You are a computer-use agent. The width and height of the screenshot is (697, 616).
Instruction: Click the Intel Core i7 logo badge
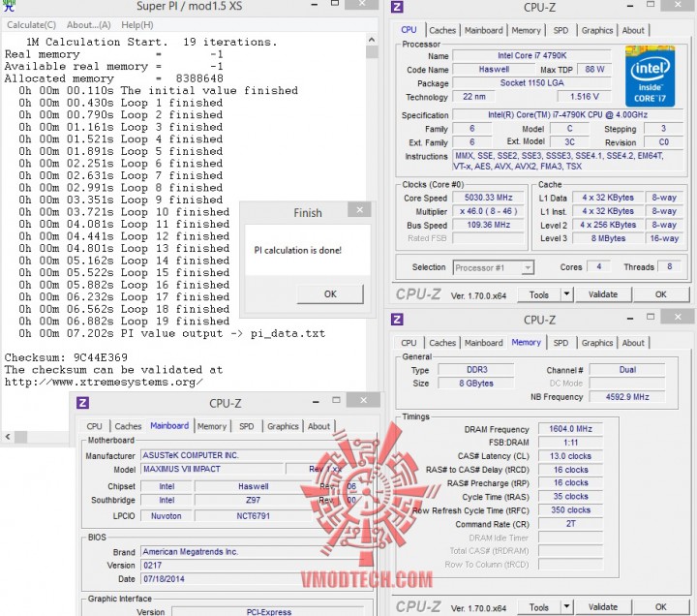pos(650,76)
